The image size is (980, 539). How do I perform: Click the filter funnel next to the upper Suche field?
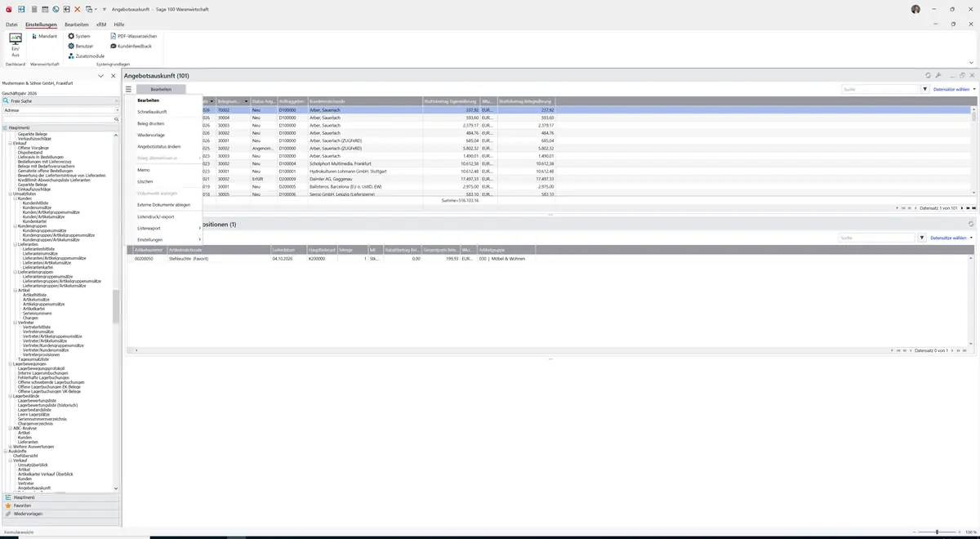pyautogui.click(x=925, y=89)
